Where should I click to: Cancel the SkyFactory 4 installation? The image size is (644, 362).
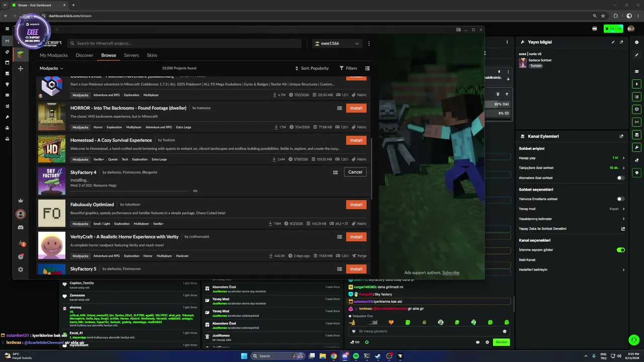point(355,172)
